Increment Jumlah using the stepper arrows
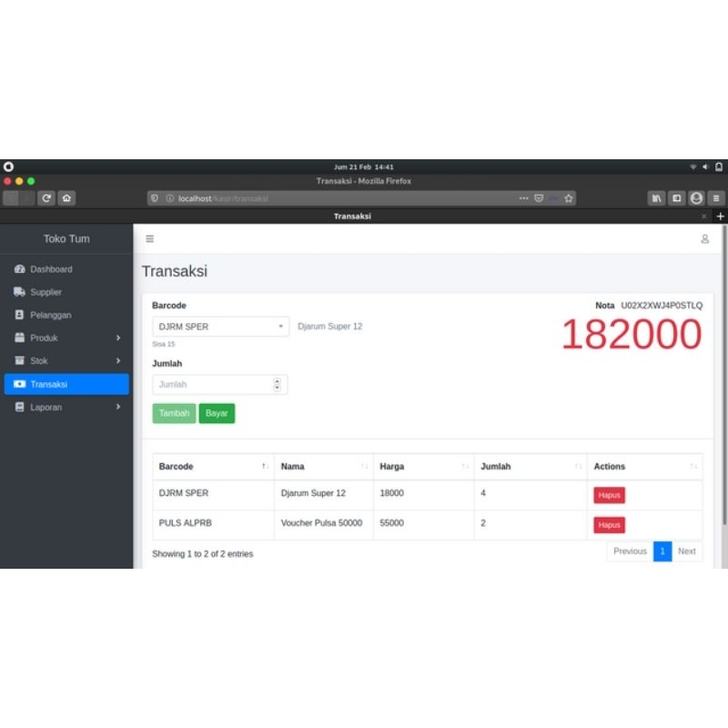This screenshot has width=728, height=728. 278,380
